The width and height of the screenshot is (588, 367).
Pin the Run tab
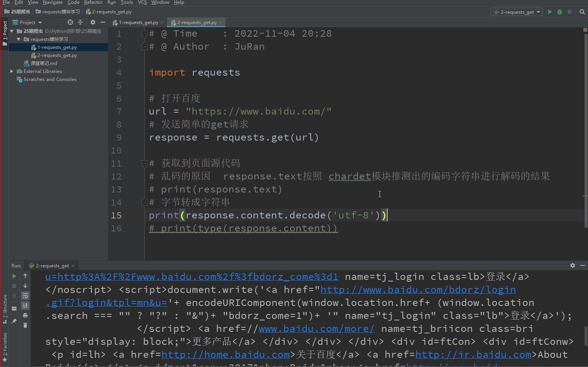14,321
